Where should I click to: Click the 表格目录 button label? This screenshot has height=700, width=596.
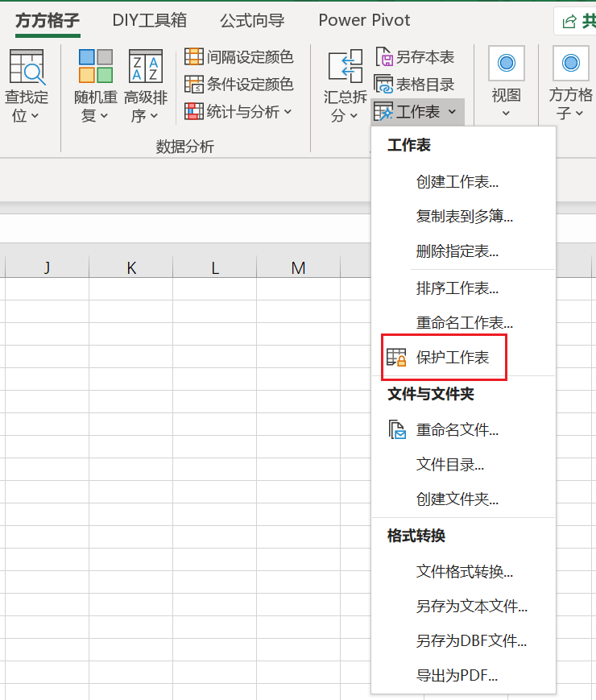click(425, 85)
